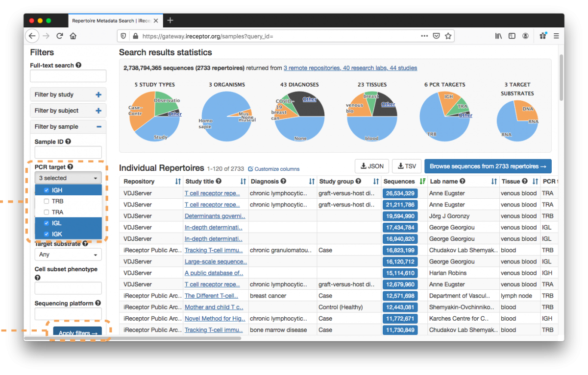The height and width of the screenshot is (375, 588).
Task: Click the horizontal scrollbar under the table
Action: 132,338
